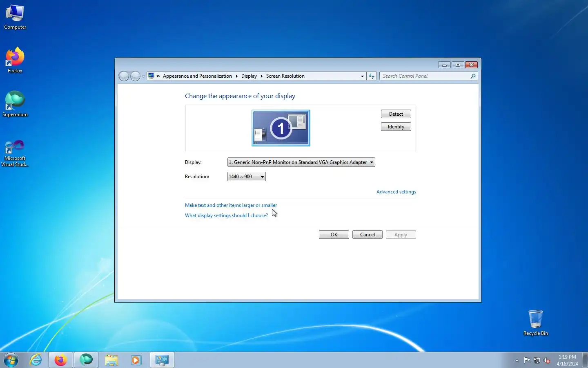Open the Windows Start menu
The width and height of the screenshot is (588, 368).
pos(11,360)
